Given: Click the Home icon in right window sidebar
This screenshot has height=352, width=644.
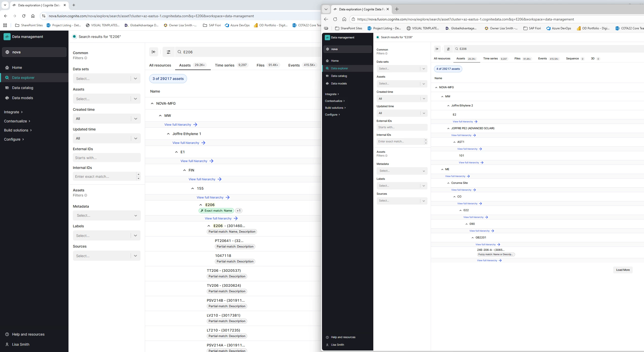Looking at the screenshot, I should tap(327, 61).
